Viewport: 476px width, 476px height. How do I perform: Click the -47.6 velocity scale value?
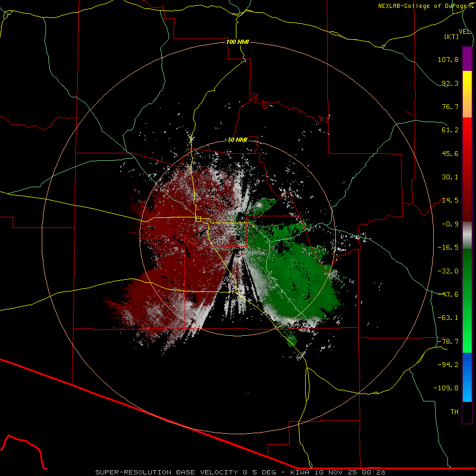tap(448, 295)
